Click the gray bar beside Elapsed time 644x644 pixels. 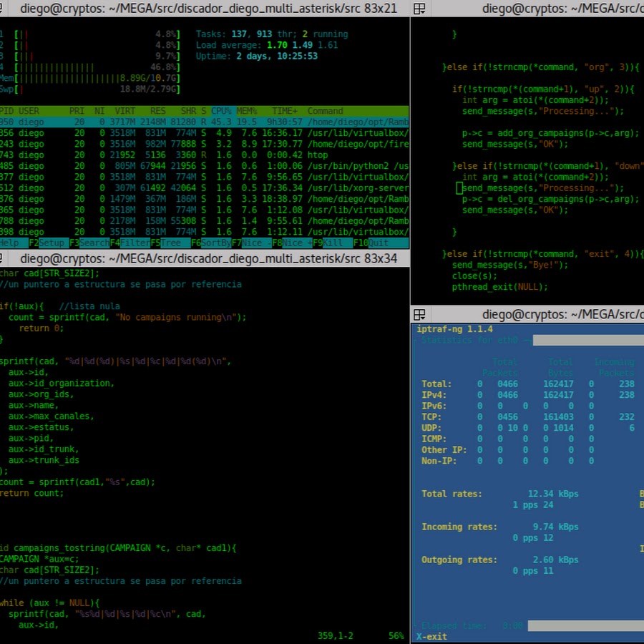(586, 626)
